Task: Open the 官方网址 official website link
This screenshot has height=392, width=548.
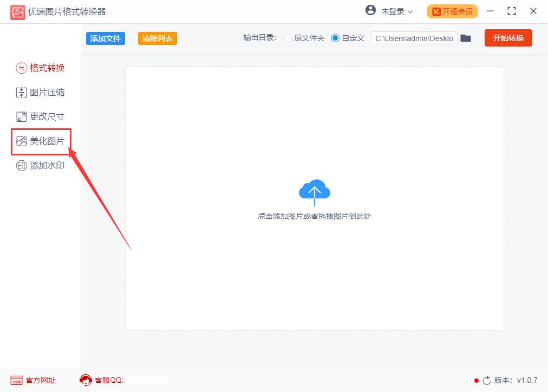Action: 32,380
